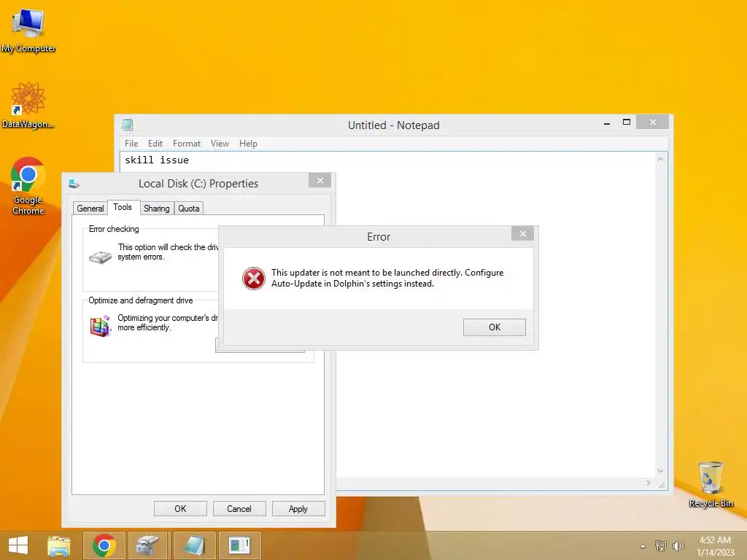Image resolution: width=747 pixels, height=560 pixels.
Task: Click the 'Error checking' group label
Action: (x=114, y=229)
